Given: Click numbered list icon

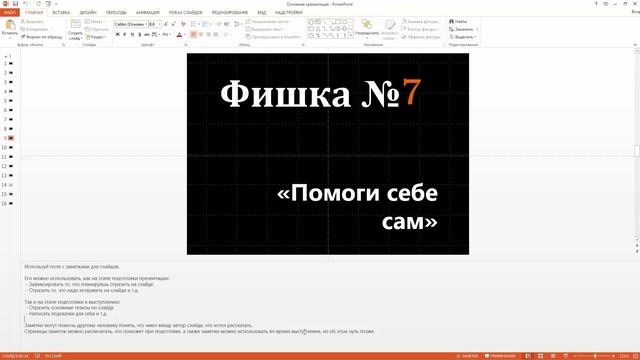Looking at the screenshot, I should (206, 24).
